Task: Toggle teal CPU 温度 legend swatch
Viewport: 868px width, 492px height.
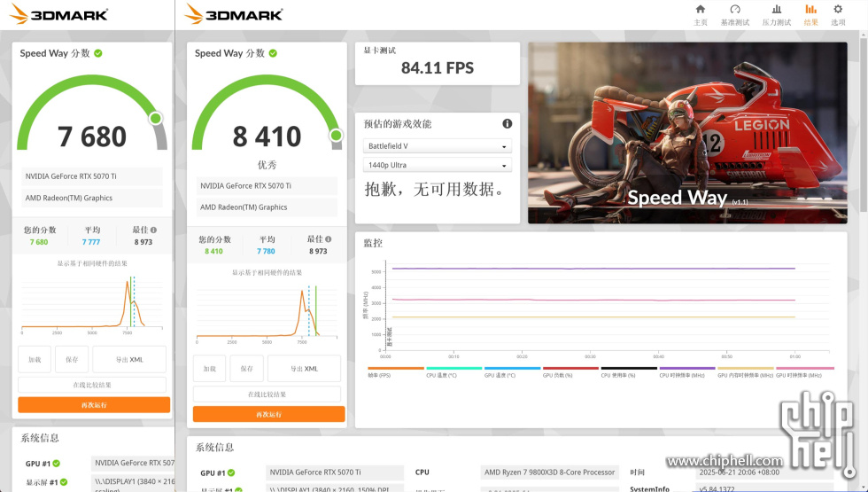Action: click(453, 368)
